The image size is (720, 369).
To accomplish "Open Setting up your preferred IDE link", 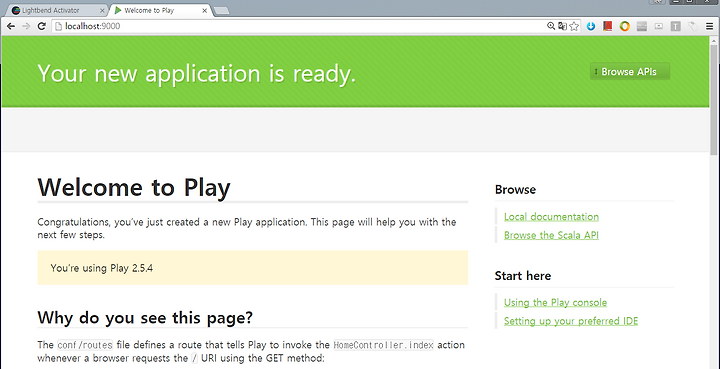I will [571, 321].
